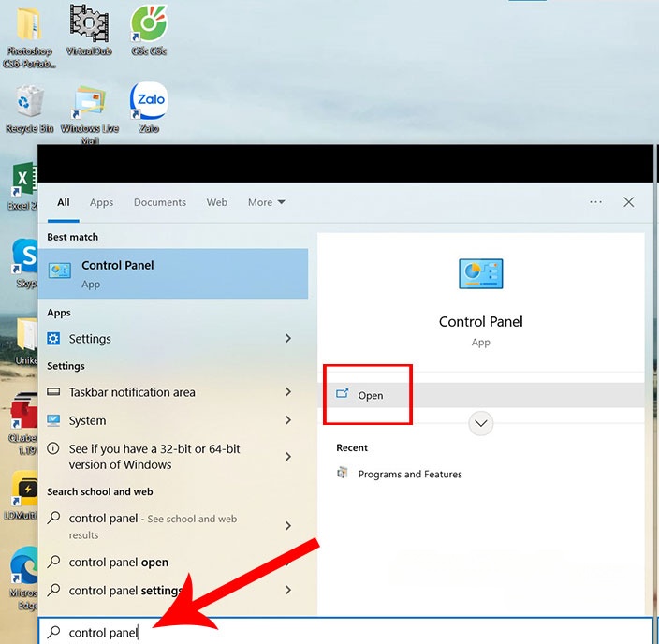
Task: Open the Microsoft Edge desktop shortcut
Action: tap(23, 578)
